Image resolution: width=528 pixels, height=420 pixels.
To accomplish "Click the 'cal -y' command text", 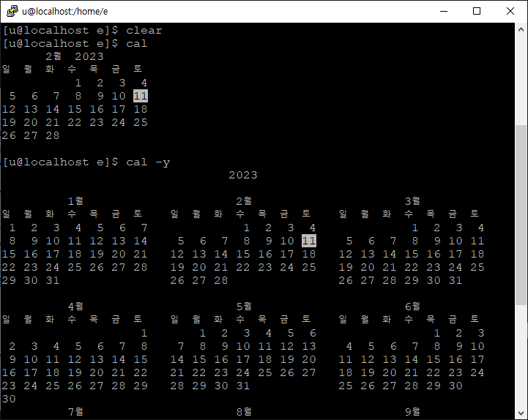I will tap(148, 162).
